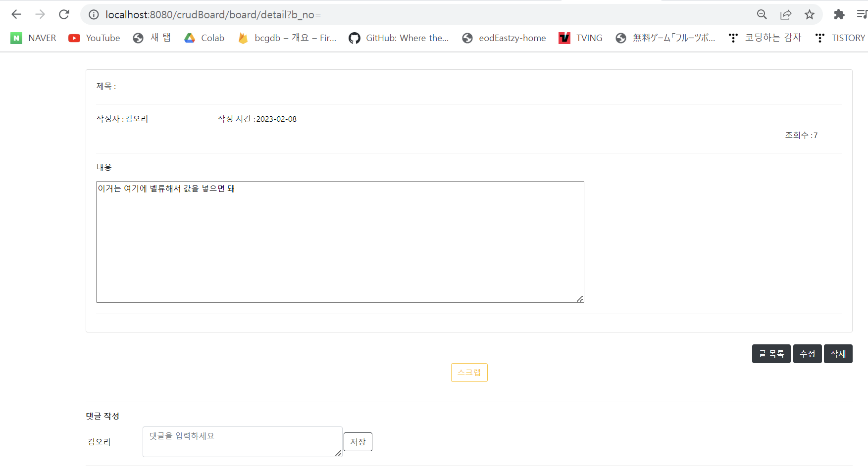
Task: Click the commenter name 김오리
Action: coord(99,442)
